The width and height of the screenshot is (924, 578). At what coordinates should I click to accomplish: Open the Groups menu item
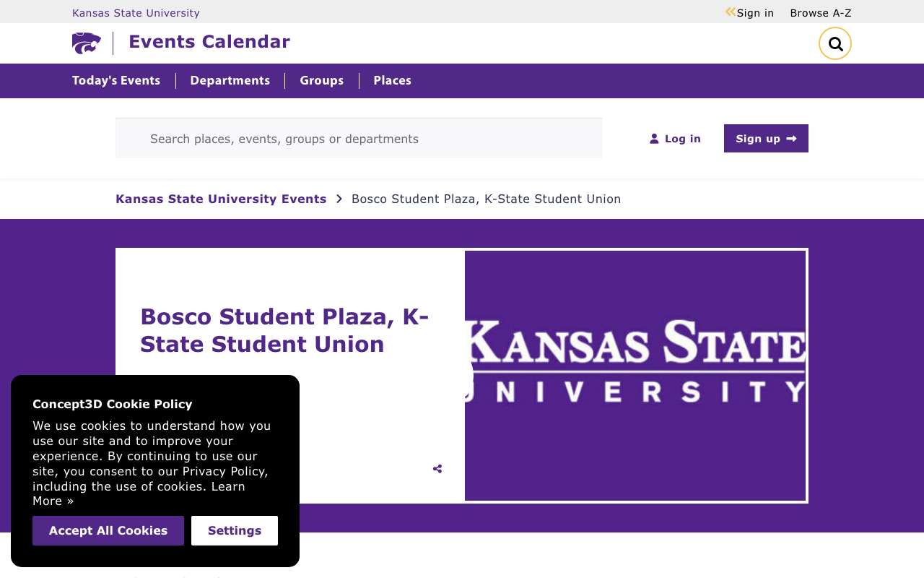pyautogui.click(x=322, y=81)
